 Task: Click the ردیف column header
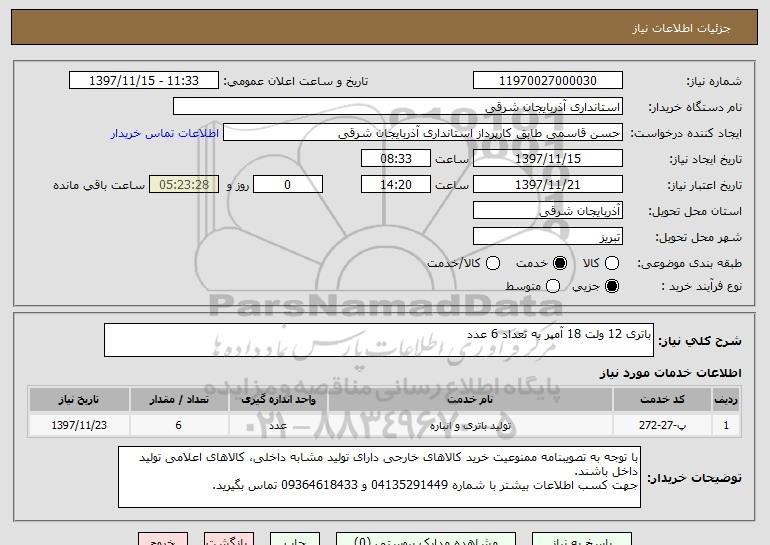tap(726, 400)
